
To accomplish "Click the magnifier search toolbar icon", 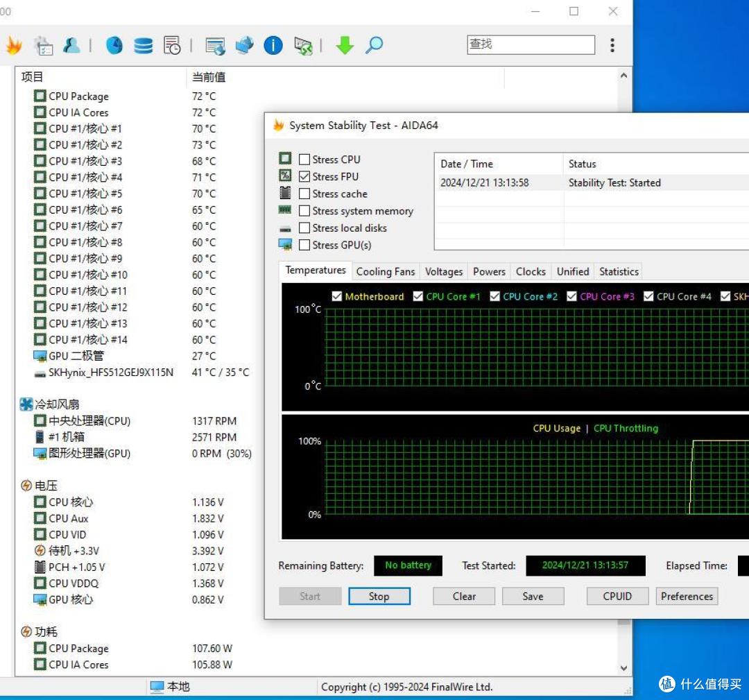I will (374, 45).
